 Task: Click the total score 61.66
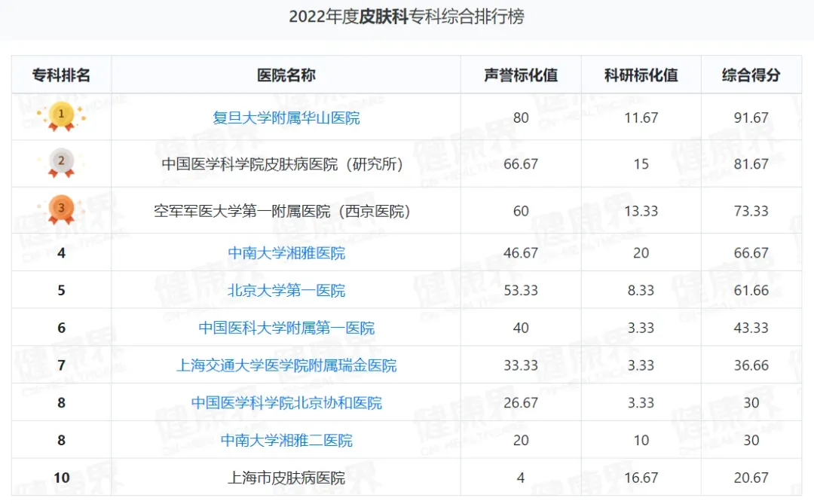click(x=751, y=290)
